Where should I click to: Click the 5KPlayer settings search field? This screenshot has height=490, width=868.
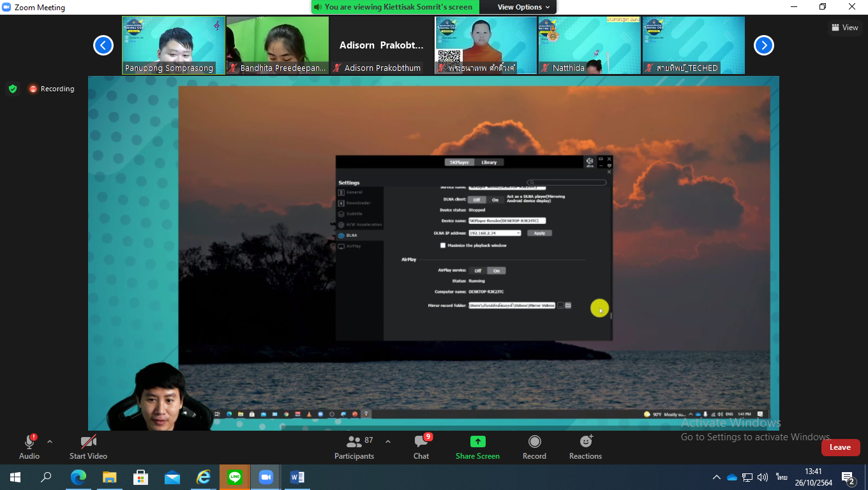pyautogui.click(x=567, y=182)
